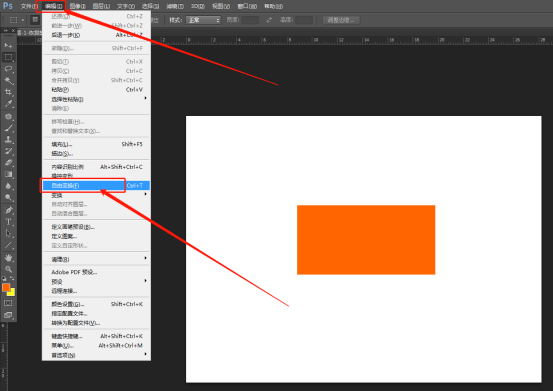The image size is (553, 391).
Task: Open the 图像 Image menu
Action: (x=78, y=6)
